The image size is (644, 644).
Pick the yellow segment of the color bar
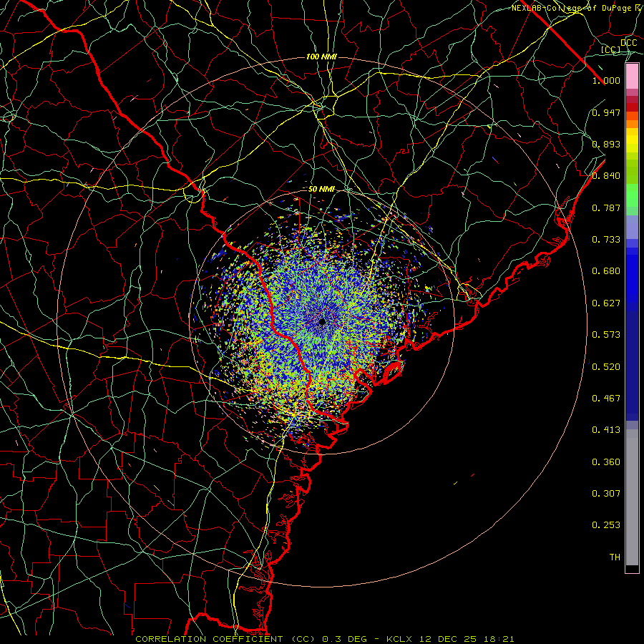(x=632, y=140)
